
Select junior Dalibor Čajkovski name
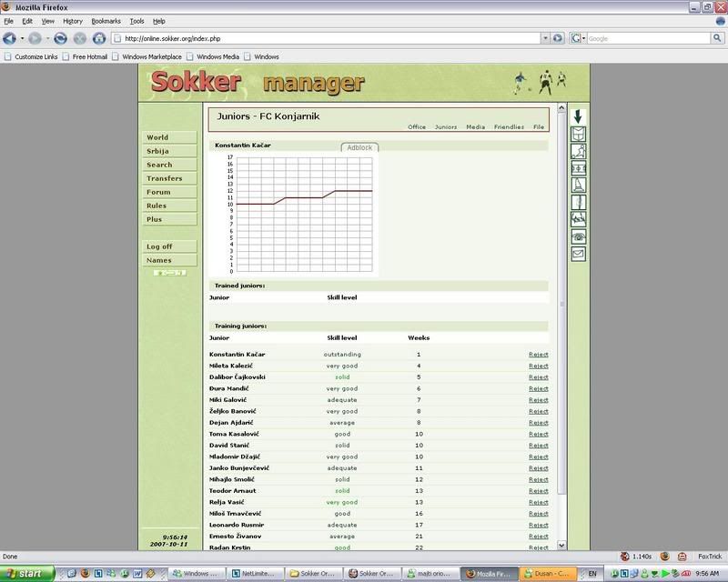click(x=238, y=377)
